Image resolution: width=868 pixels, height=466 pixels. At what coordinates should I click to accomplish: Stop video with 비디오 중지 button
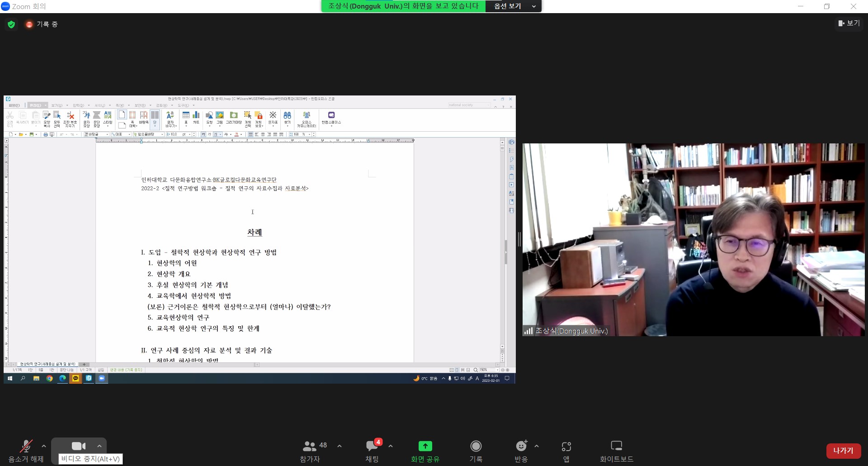[79, 447]
